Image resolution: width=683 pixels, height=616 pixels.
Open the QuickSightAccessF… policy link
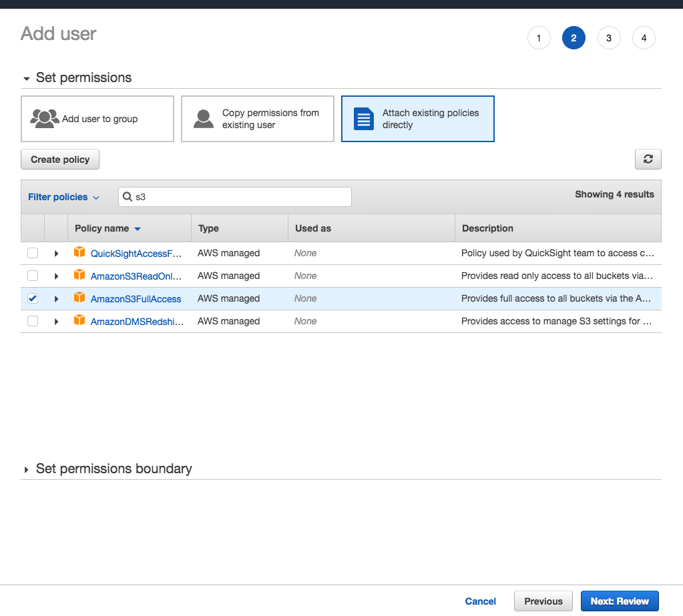tap(136, 254)
